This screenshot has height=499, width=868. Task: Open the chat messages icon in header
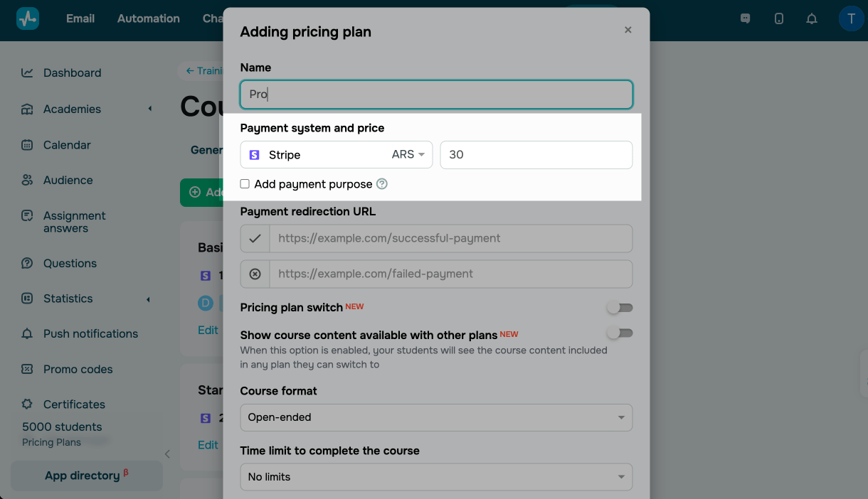[746, 19]
